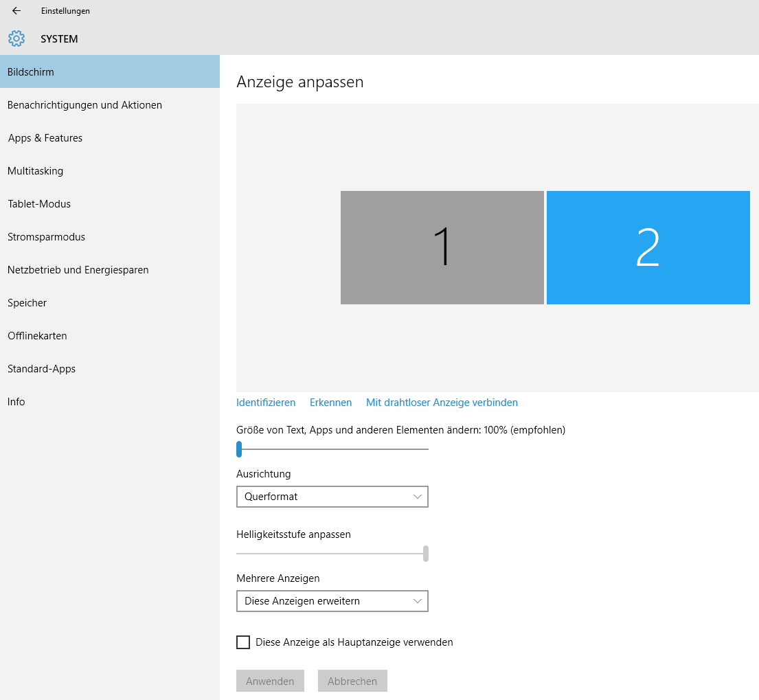
Task: Open Benachrichtigungen und Aktionen settings
Action: click(x=84, y=104)
